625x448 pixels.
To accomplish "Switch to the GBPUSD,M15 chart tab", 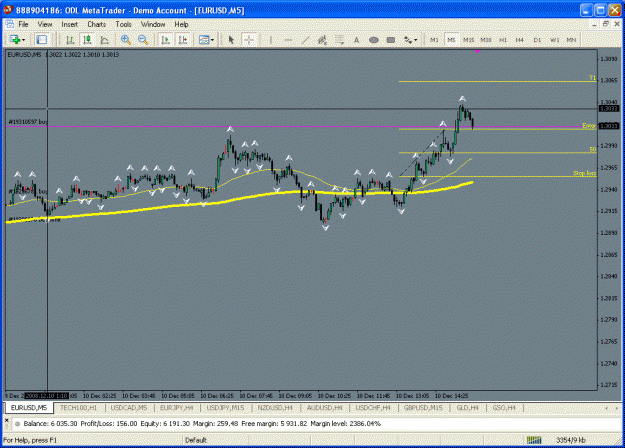I will (423, 408).
